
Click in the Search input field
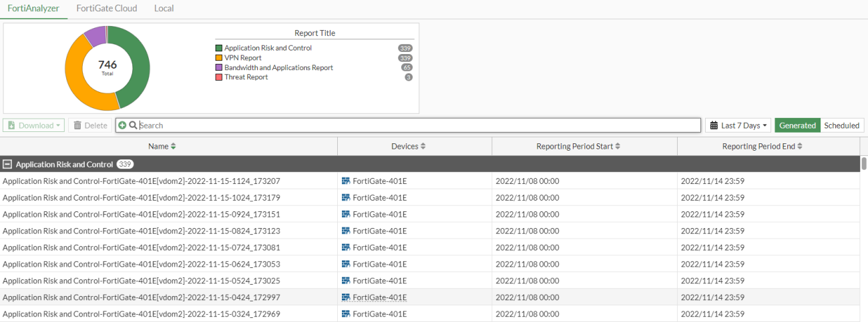click(414, 125)
